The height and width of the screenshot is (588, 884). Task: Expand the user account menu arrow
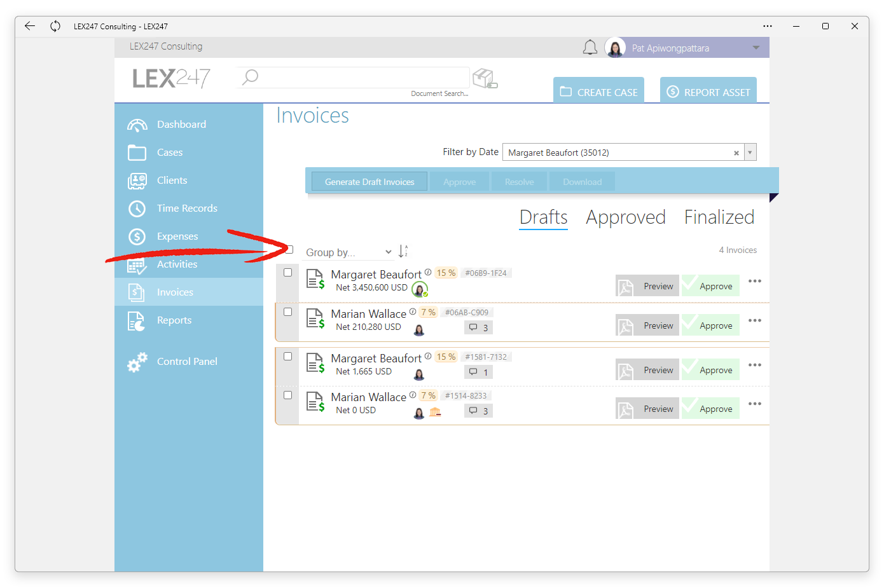click(x=756, y=48)
